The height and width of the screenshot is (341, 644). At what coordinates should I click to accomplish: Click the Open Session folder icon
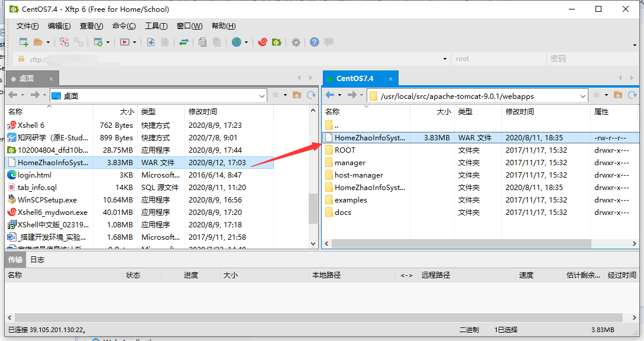38,42
